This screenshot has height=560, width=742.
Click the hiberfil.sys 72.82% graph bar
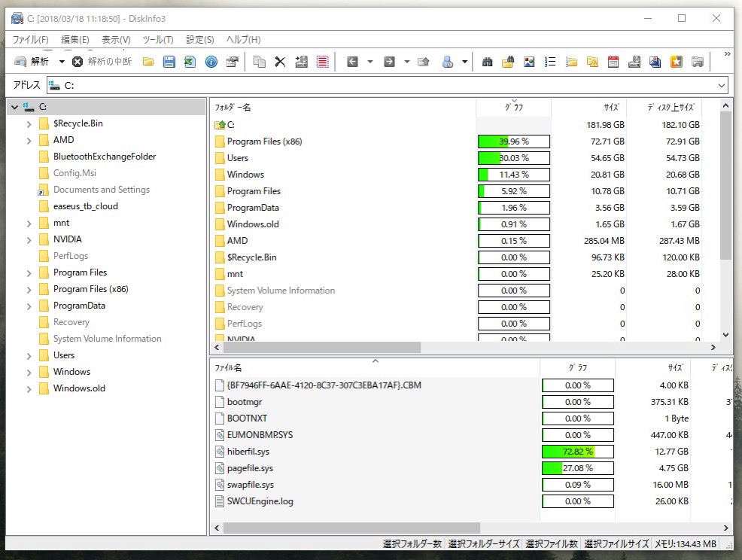click(x=577, y=452)
